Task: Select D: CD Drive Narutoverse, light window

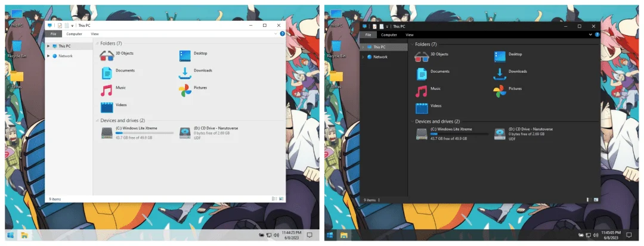Action: coord(209,133)
